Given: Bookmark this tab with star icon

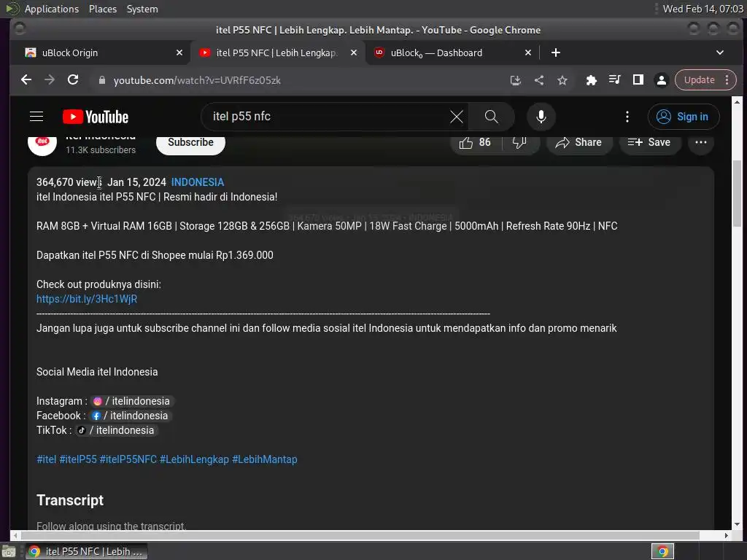Looking at the screenshot, I should pyautogui.click(x=562, y=80).
